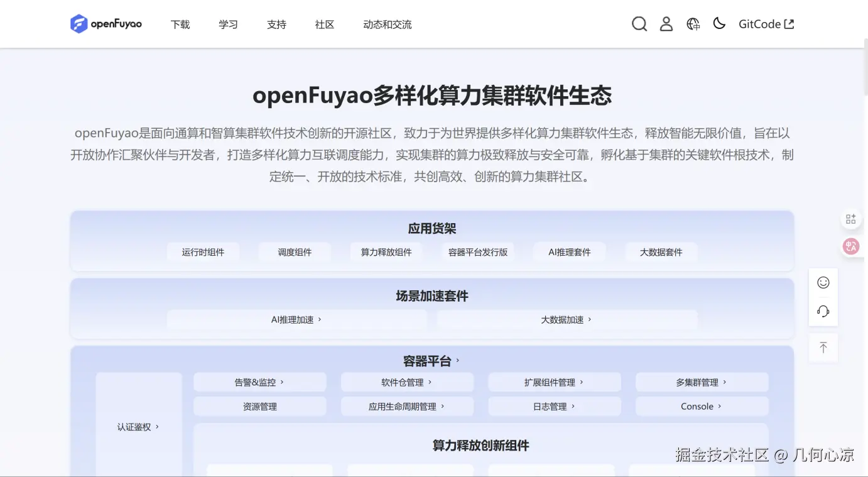Click the grid apps icon on right edge
868x477 pixels.
pyautogui.click(x=851, y=219)
